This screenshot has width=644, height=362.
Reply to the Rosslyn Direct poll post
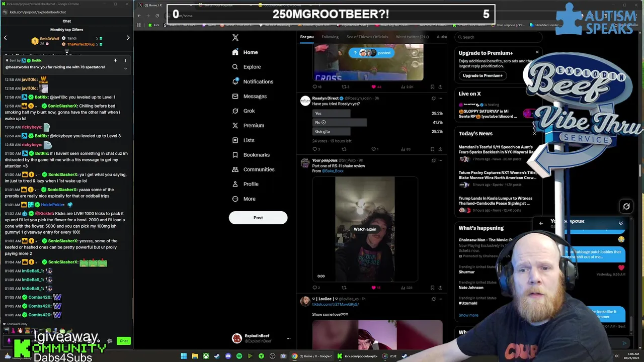(316, 149)
